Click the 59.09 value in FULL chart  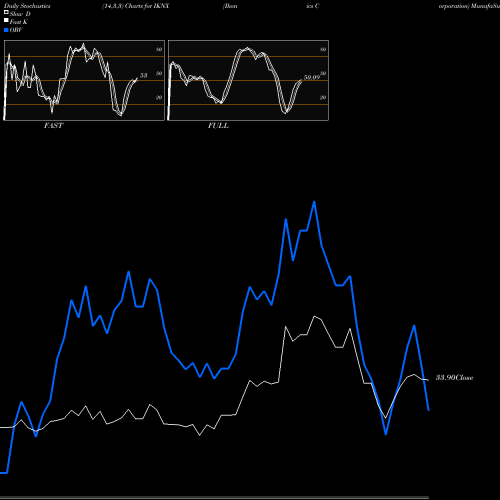tap(312, 77)
